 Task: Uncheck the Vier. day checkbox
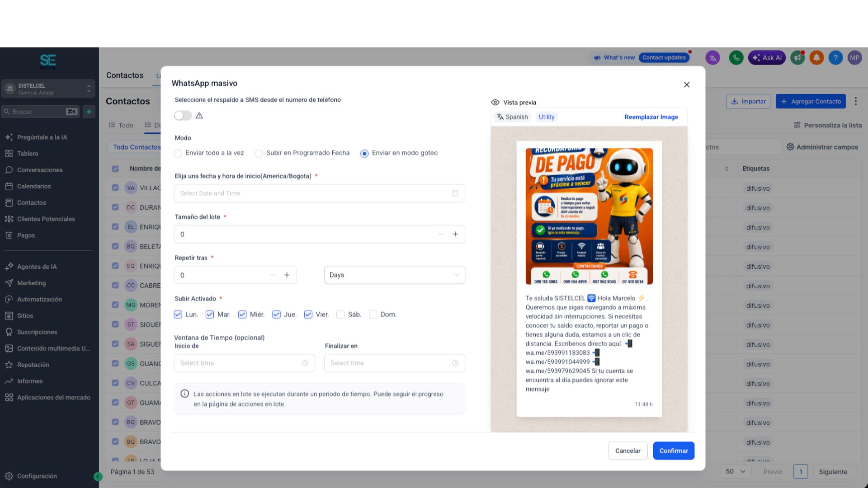click(308, 314)
